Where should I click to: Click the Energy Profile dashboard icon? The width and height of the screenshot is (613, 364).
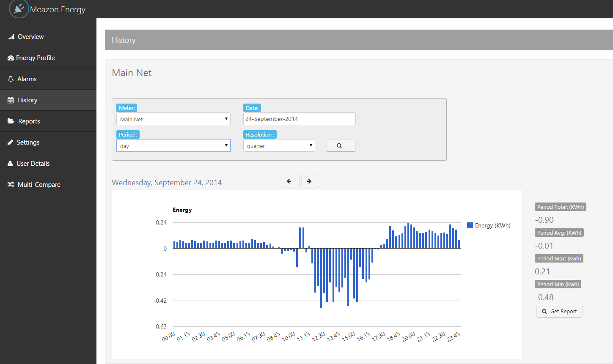tap(11, 58)
